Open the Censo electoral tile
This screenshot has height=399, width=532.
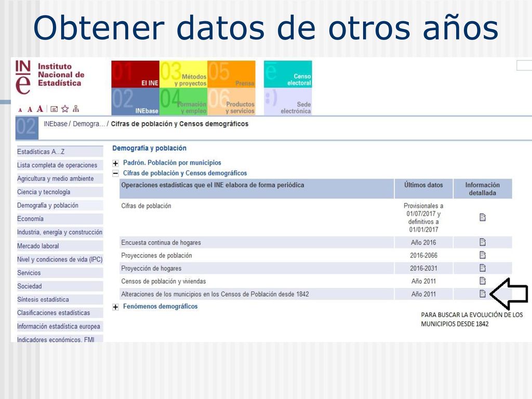click(288, 74)
